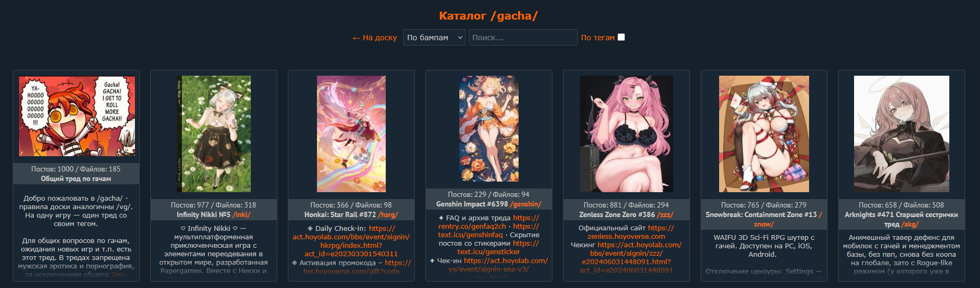Viewport: 980px width, 288px height.
Task: Open the Snowbreak thread image
Action: coord(764,134)
